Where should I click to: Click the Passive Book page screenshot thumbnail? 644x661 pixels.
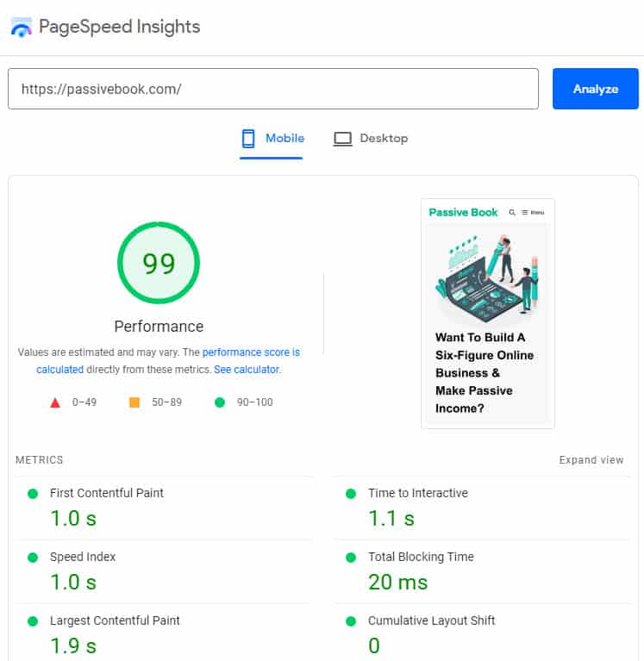pos(488,314)
